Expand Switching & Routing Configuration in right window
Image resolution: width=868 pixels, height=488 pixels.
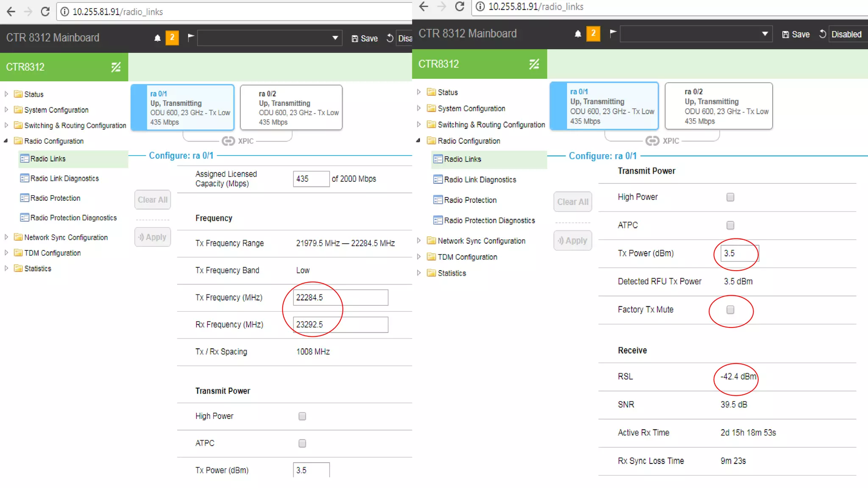pos(419,125)
